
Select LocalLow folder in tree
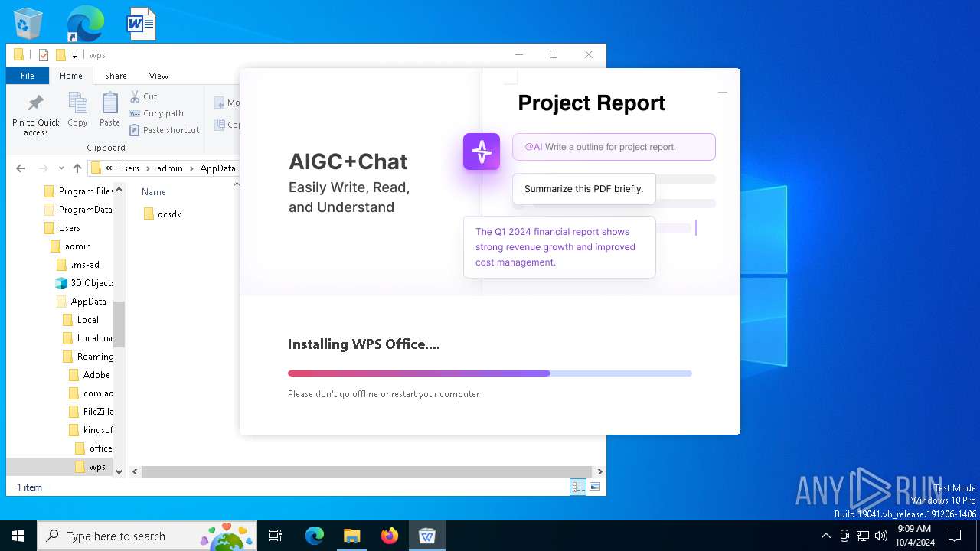[x=87, y=338]
